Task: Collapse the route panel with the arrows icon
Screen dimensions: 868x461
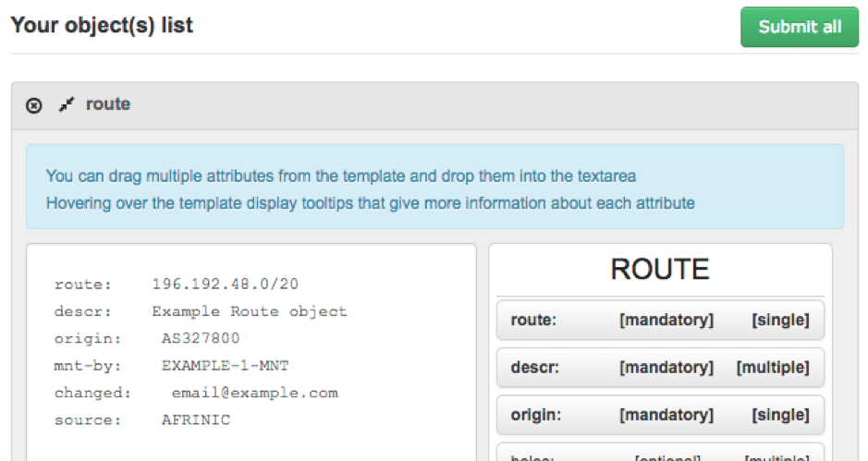Action: click(67, 104)
